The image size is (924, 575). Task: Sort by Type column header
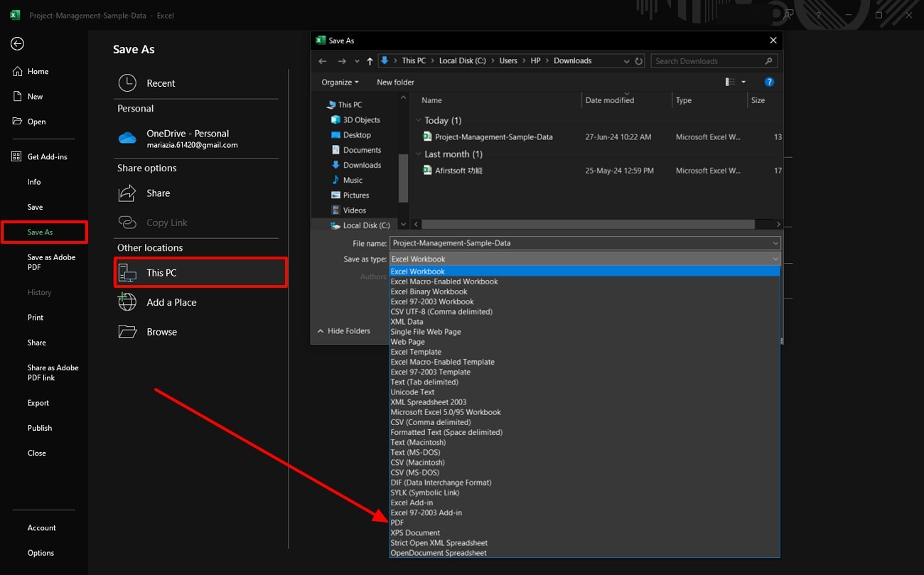pos(684,100)
